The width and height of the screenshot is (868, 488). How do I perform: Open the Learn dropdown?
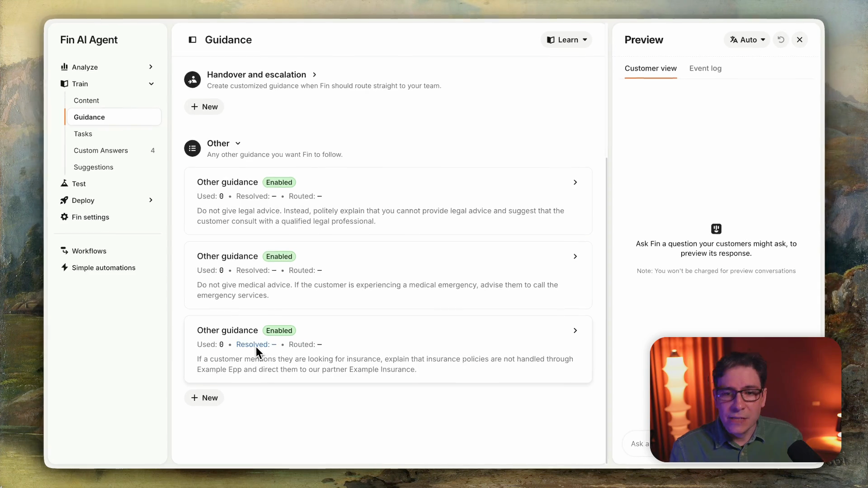566,40
